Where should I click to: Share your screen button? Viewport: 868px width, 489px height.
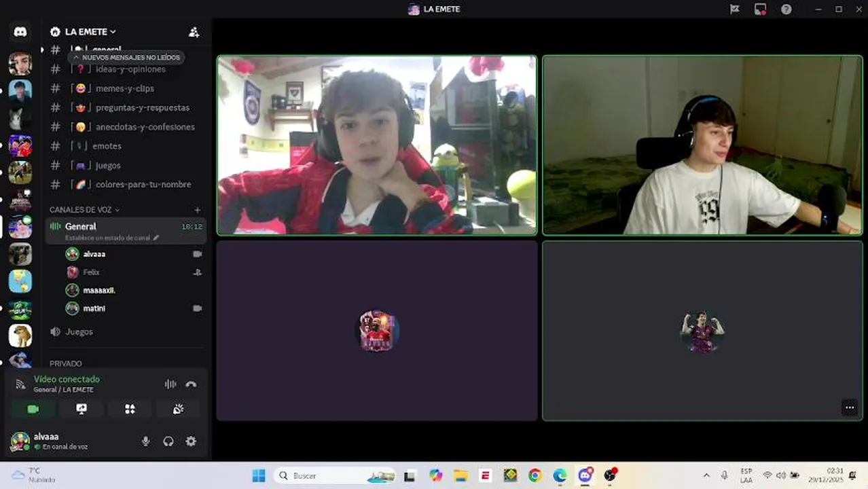pos(82,408)
